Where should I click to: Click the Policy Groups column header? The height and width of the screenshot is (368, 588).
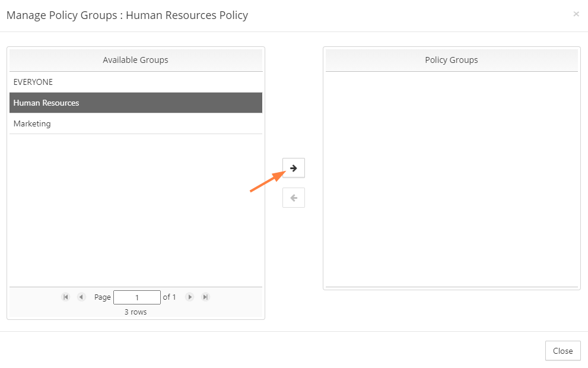452,60
